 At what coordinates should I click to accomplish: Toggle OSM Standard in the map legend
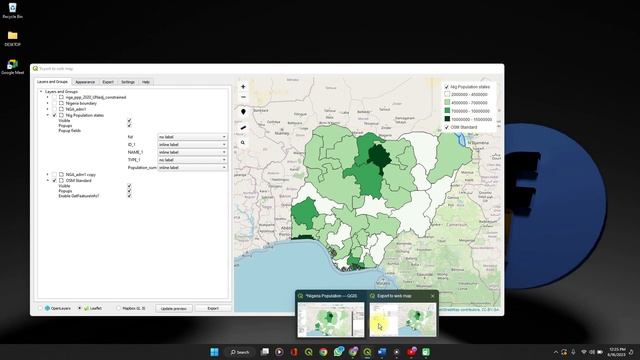tap(447, 127)
